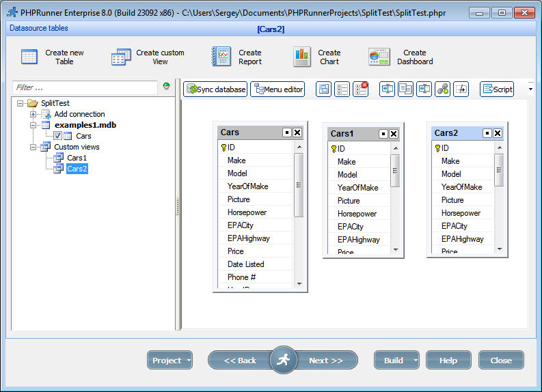Click the Script toolbar button
The image size is (542, 392).
(497, 89)
